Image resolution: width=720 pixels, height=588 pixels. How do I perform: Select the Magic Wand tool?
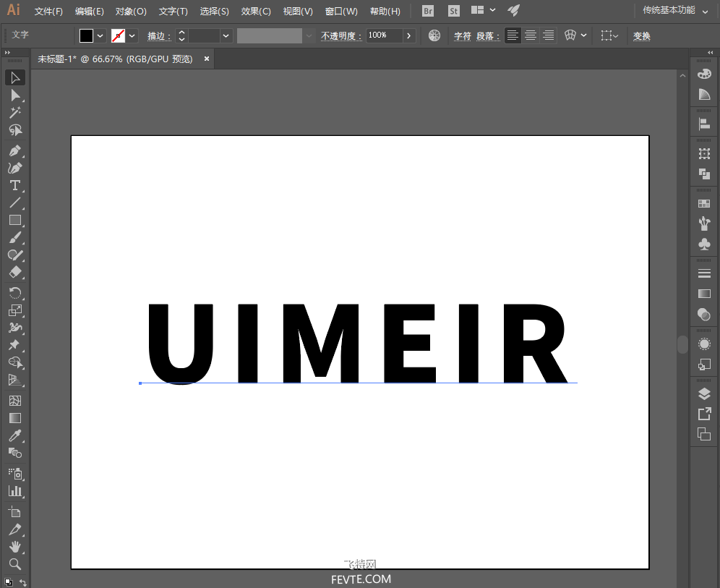pos(14,113)
